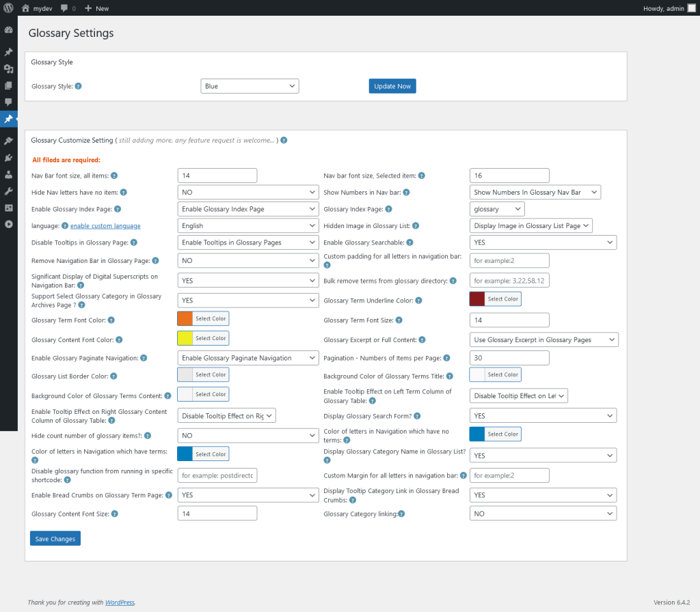Click help icon for Nav Bar font size, all items

click(x=114, y=176)
